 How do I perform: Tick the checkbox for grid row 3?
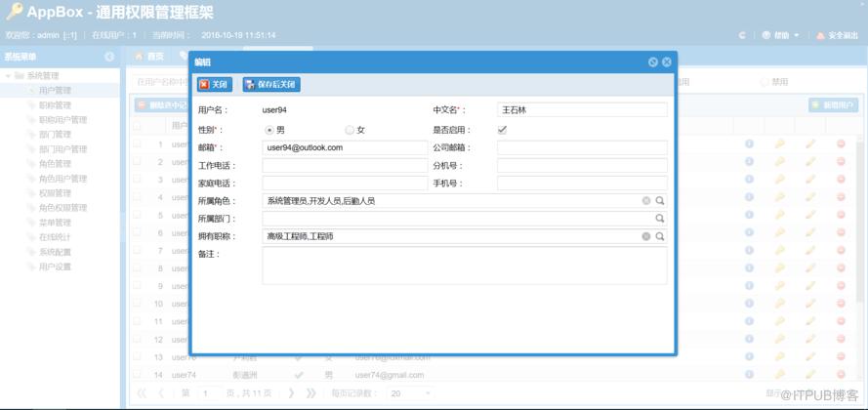[x=137, y=180]
